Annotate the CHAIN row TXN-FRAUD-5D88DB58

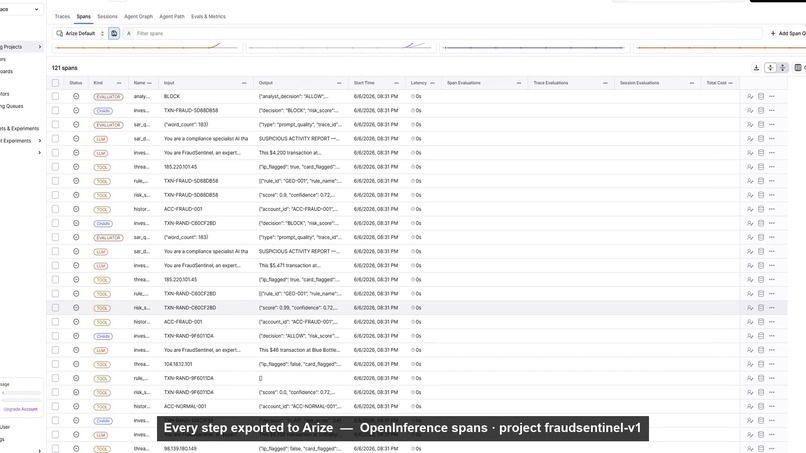click(750, 111)
